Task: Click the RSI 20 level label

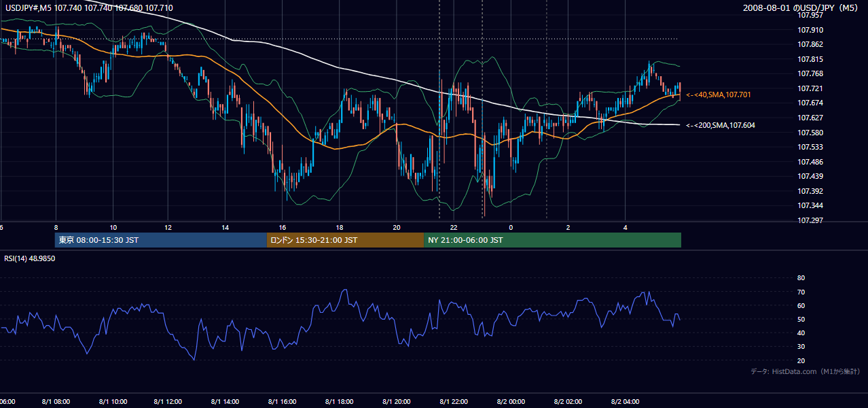Action: point(801,360)
